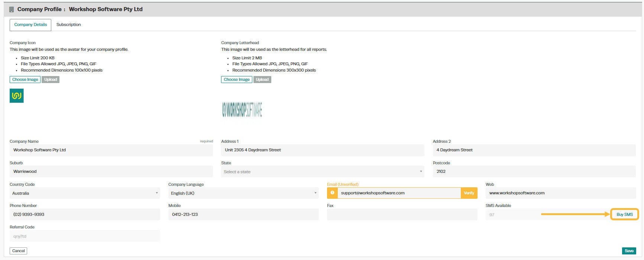
Task: Open the Company Language dropdown
Action: click(x=243, y=193)
